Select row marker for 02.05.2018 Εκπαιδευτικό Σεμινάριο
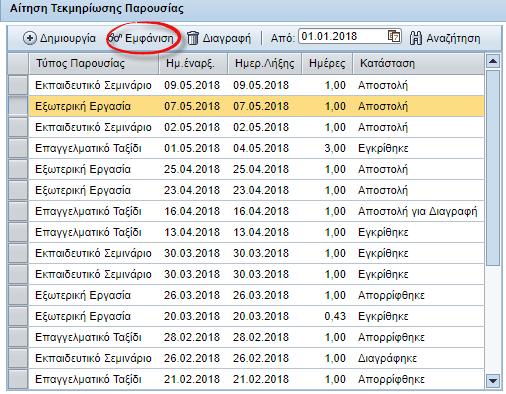Viewport: 506px width, 394px height. pyautogui.click(x=18, y=127)
